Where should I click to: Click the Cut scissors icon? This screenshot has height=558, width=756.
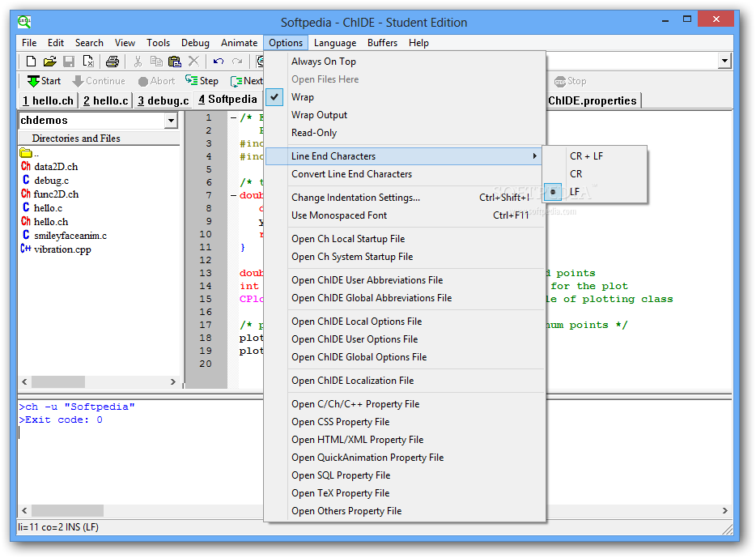[138, 62]
